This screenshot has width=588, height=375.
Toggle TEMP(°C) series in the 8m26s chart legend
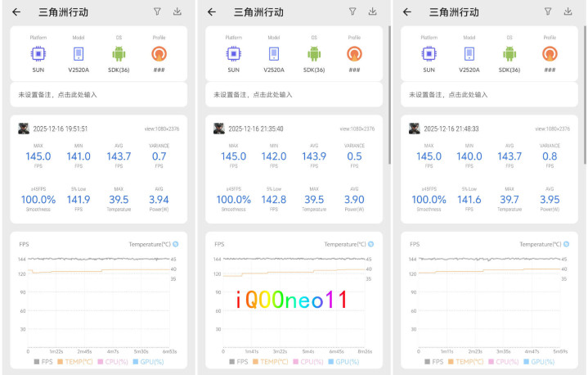pyautogui.click(x=271, y=362)
